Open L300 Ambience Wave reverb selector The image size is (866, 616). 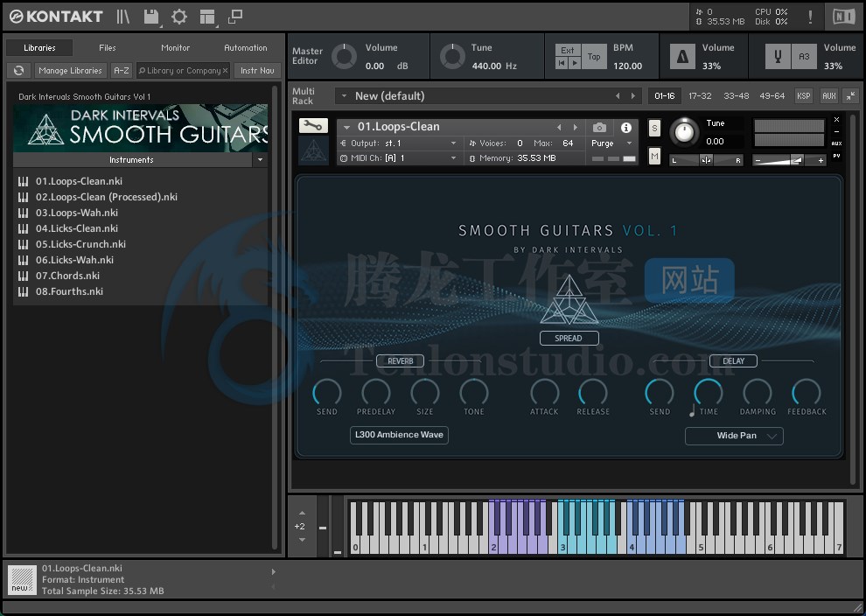399,435
